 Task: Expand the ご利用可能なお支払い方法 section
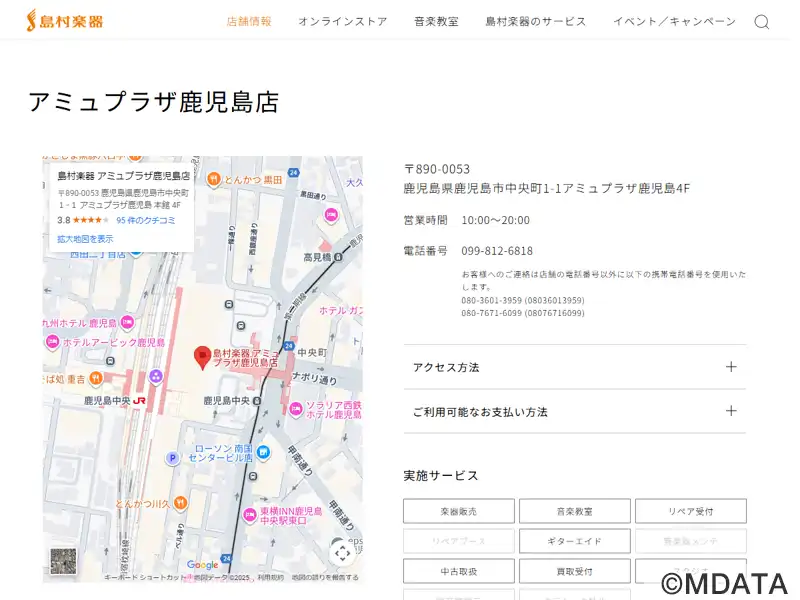574,411
